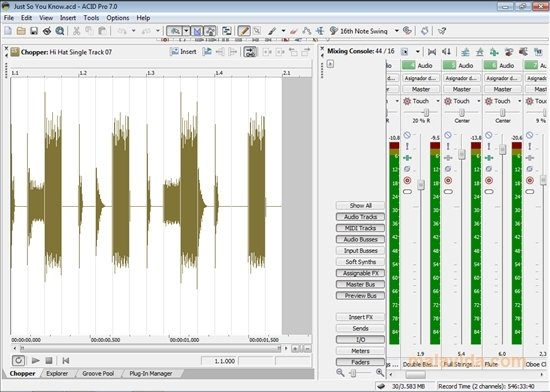Click the What's This help arrow icon
Viewport: 550px width, 392px height.
[x=442, y=31]
